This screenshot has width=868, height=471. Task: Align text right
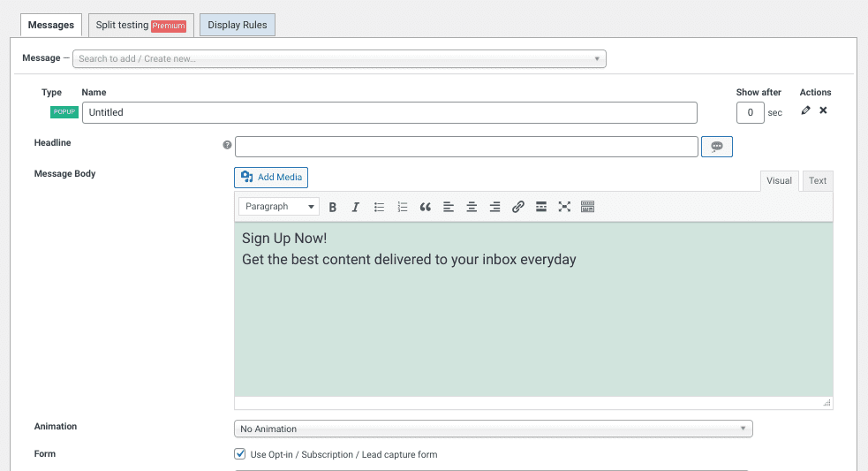(494, 207)
